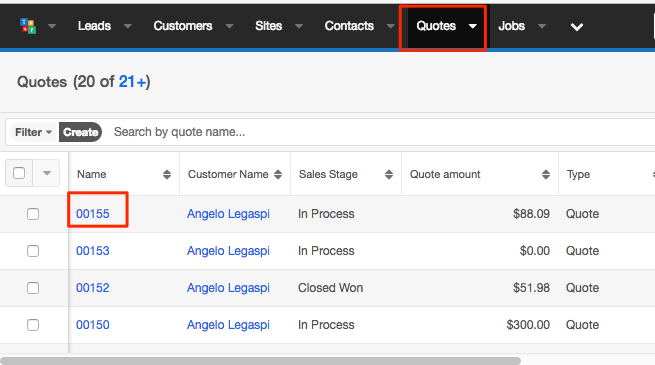Click the $88.09 quote amount
This screenshot has height=365, width=655.
(531, 214)
